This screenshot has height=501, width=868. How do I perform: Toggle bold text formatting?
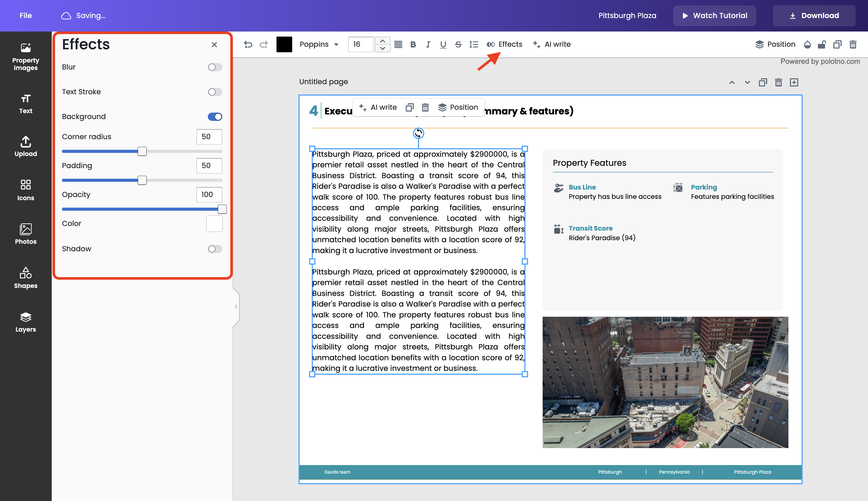click(x=413, y=44)
